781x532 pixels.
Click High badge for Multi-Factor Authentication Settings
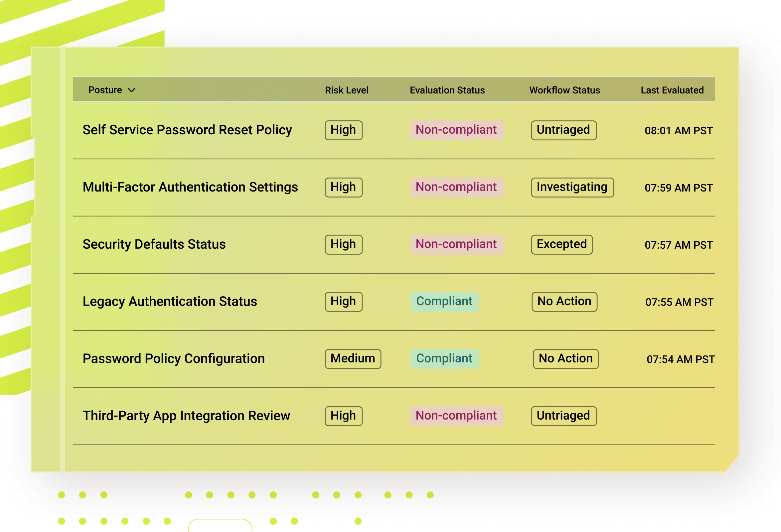pyautogui.click(x=344, y=187)
